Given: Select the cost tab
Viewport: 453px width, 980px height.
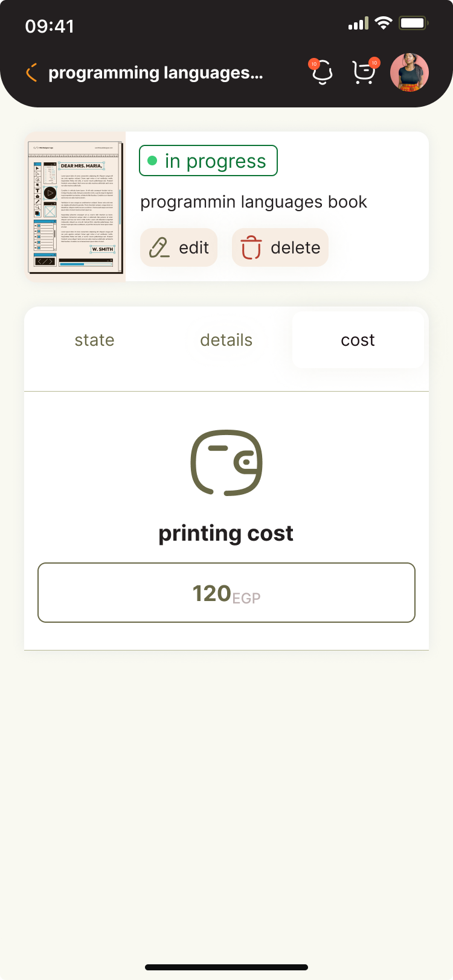Looking at the screenshot, I should point(358,340).
